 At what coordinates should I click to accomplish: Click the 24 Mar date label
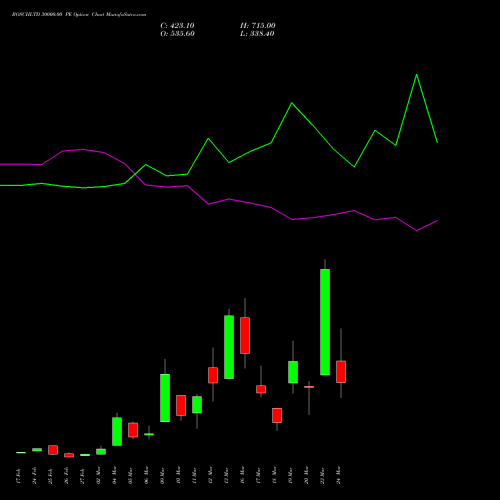[x=339, y=475]
